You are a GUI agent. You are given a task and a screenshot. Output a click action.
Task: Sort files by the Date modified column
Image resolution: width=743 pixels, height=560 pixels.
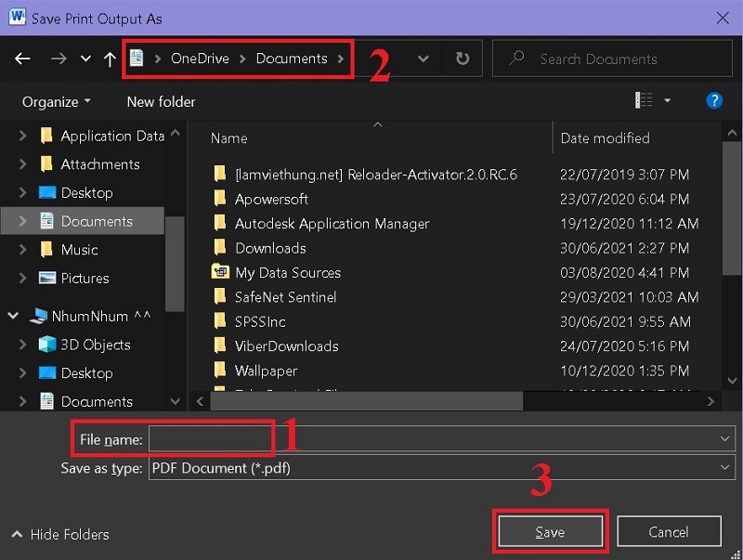point(605,138)
